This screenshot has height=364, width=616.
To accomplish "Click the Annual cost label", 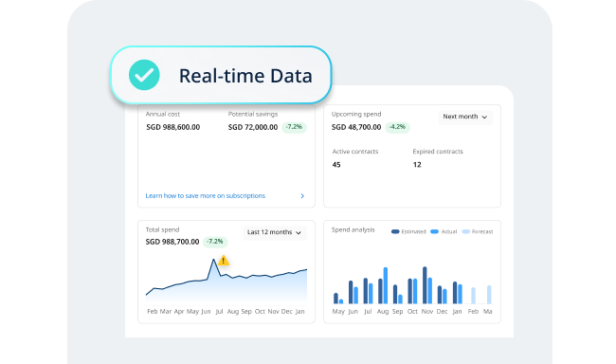I will pos(163,114).
